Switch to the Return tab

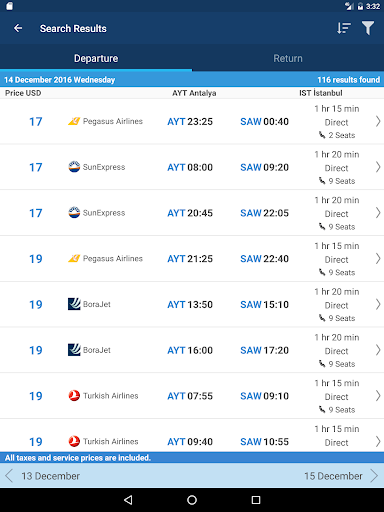click(x=288, y=58)
